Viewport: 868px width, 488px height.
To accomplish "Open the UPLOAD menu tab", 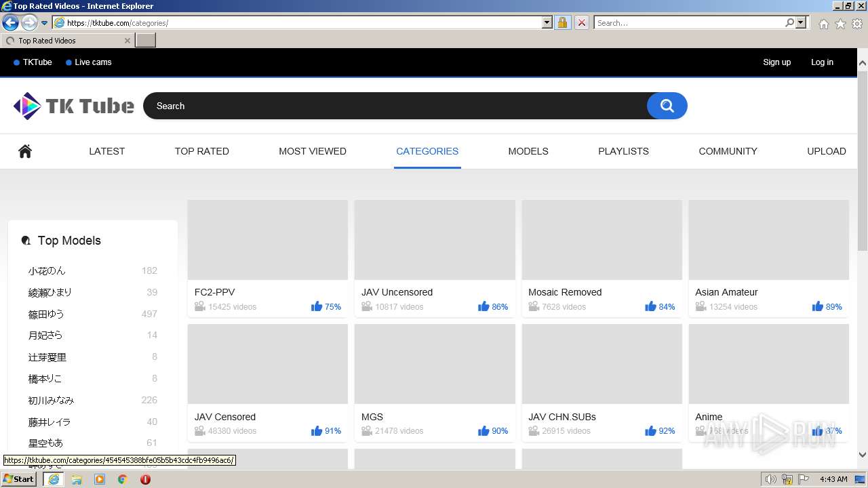I will 827,151.
